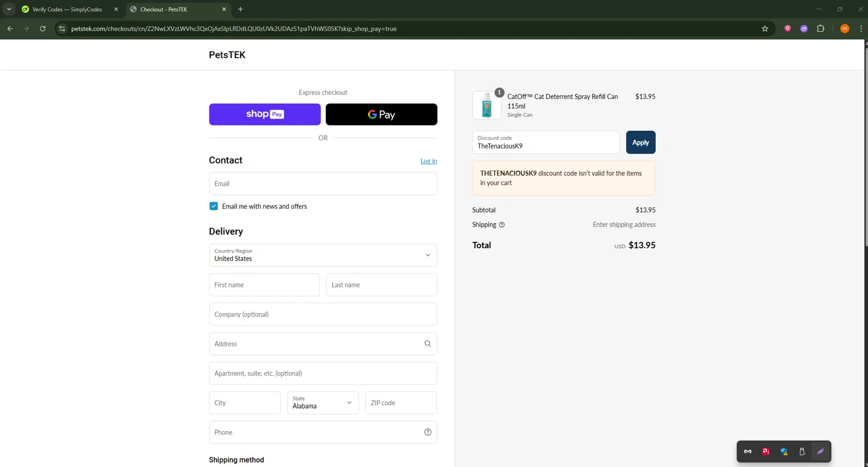868x467 pixels.
Task: Focus the Email field
Action: [x=323, y=183]
